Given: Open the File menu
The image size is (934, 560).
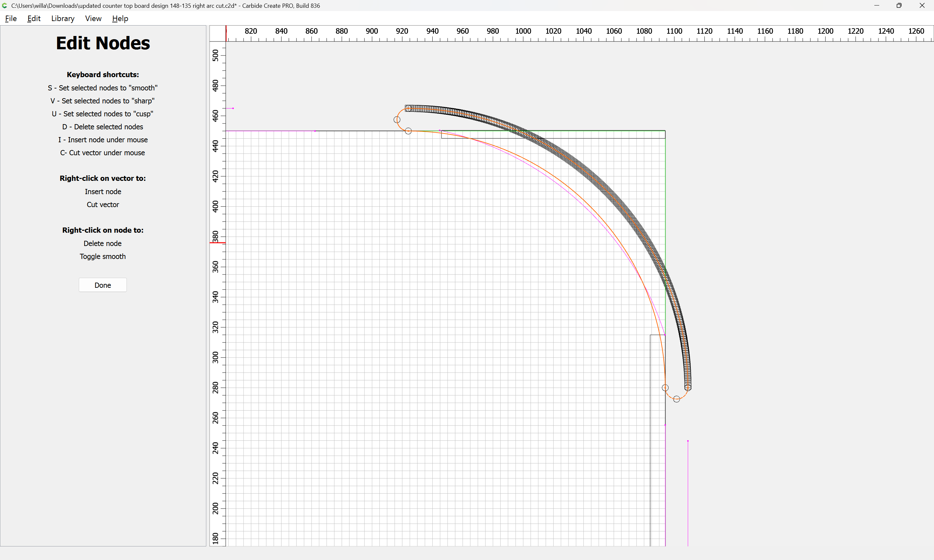Looking at the screenshot, I should click(11, 18).
